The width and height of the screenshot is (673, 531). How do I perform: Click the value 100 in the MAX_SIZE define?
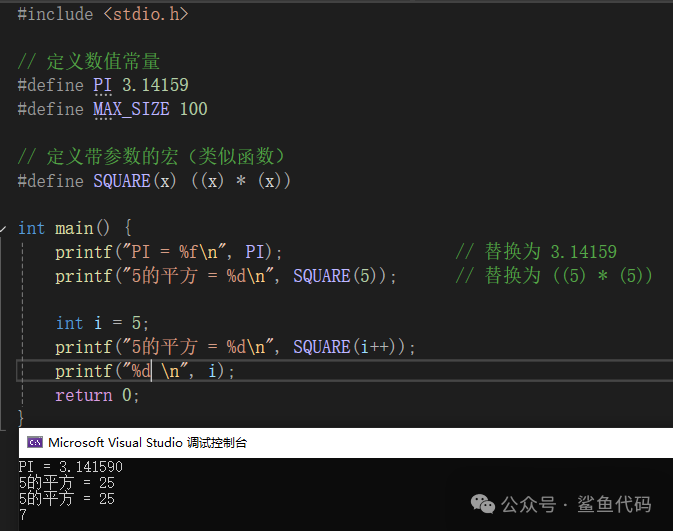[x=194, y=109]
